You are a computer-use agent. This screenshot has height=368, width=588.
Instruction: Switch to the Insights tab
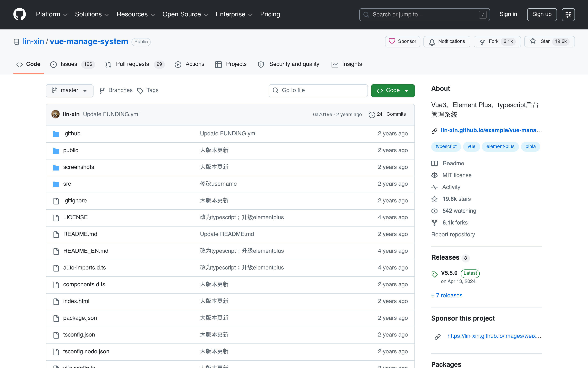pos(346,64)
